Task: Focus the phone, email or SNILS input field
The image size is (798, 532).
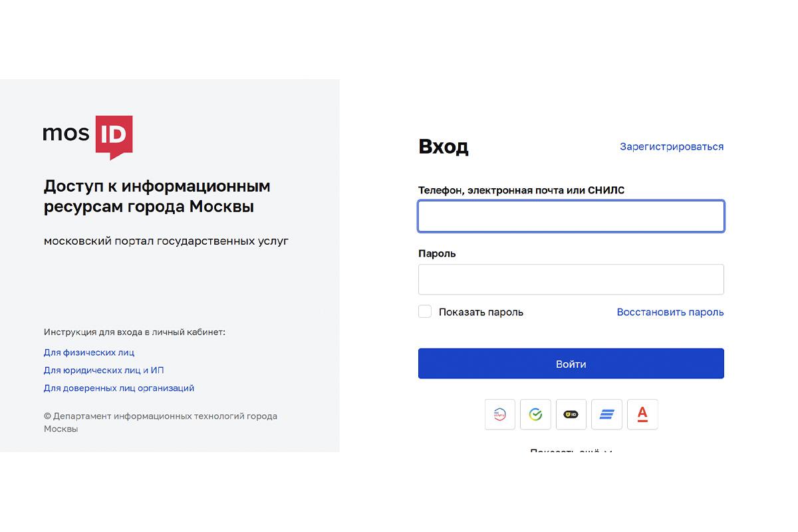Action: [x=571, y=215]
